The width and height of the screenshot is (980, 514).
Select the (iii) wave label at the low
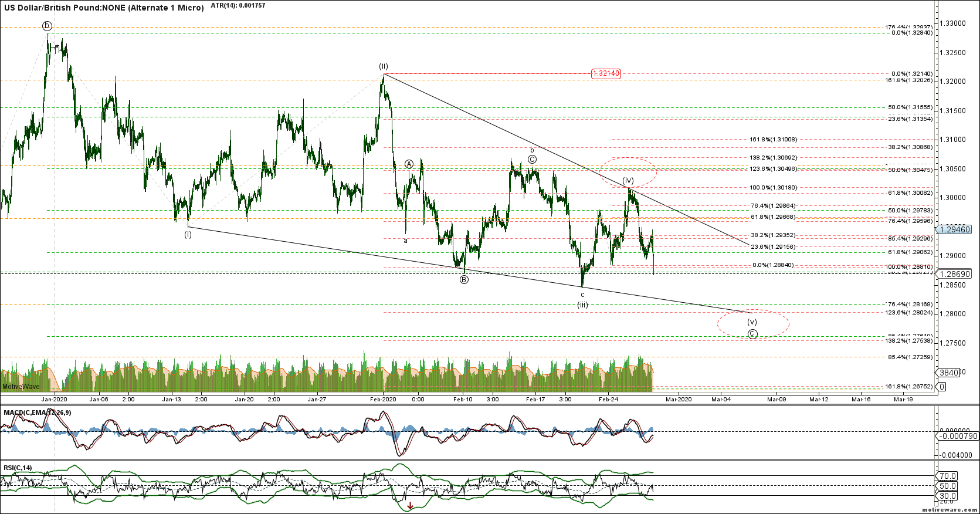582,305
